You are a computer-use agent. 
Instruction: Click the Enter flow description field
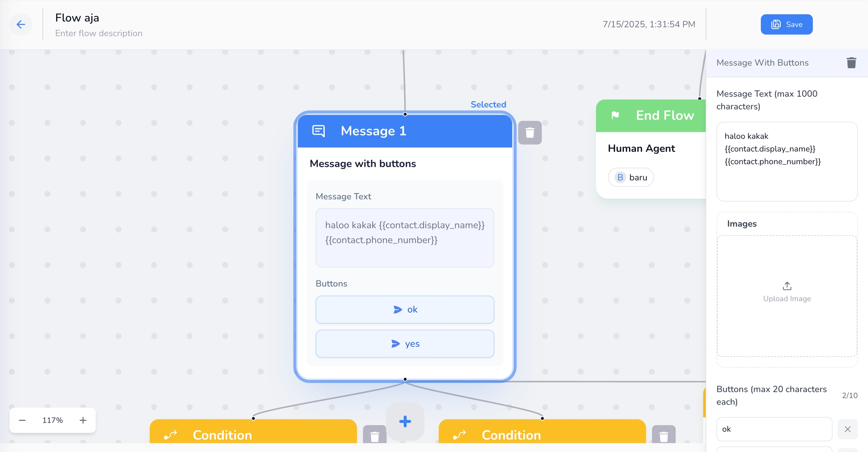[x=99, y=33]
